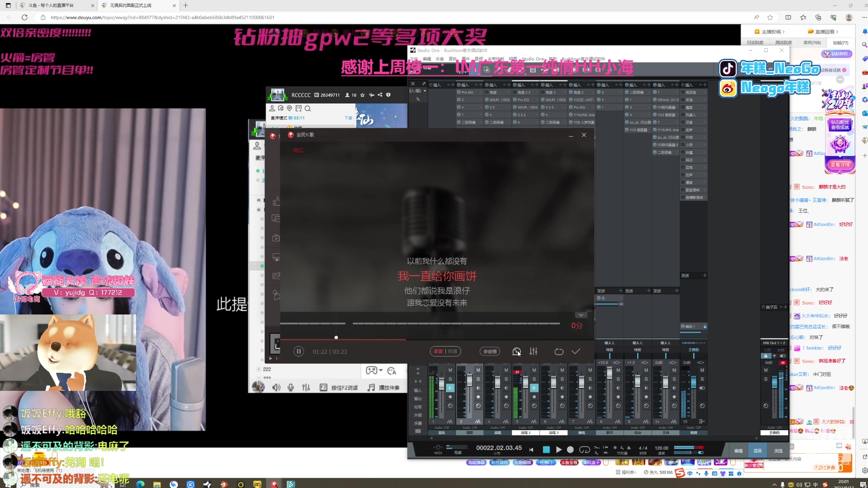Select channel label 说唱 3 in mixer
Image resolution: width=868 pixels, height=488 pixels.
(x=554, y=432)
